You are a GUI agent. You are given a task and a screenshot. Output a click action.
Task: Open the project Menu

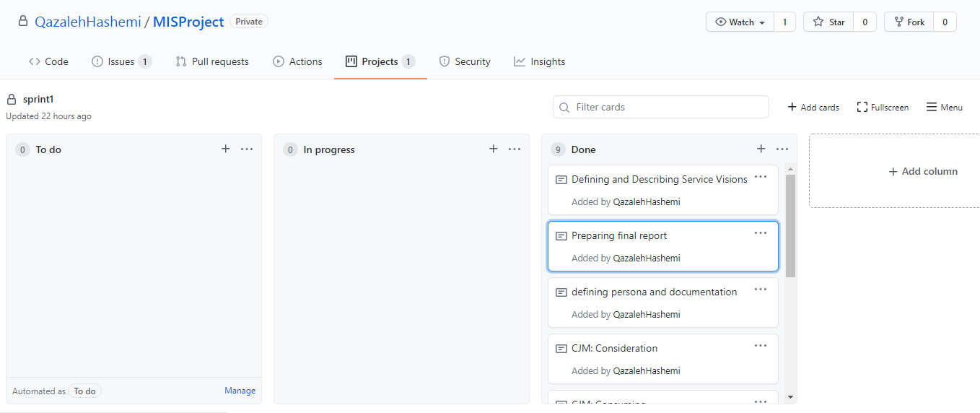click(945, 107)
